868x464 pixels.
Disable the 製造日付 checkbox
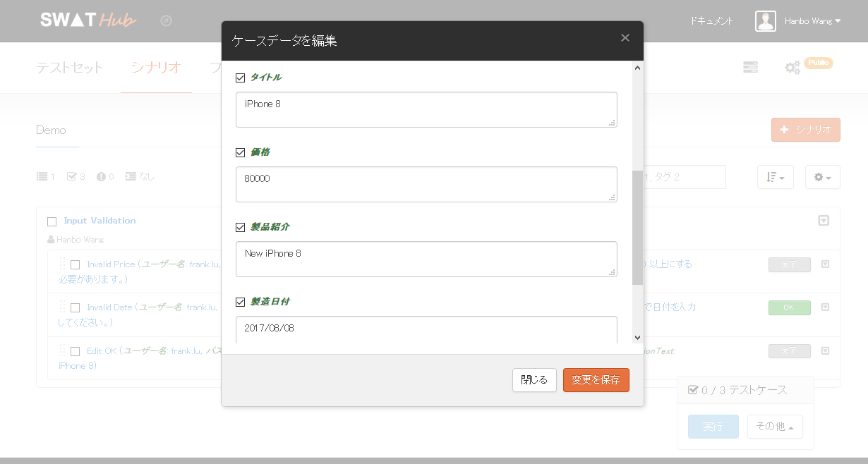[x=240, y=302]
